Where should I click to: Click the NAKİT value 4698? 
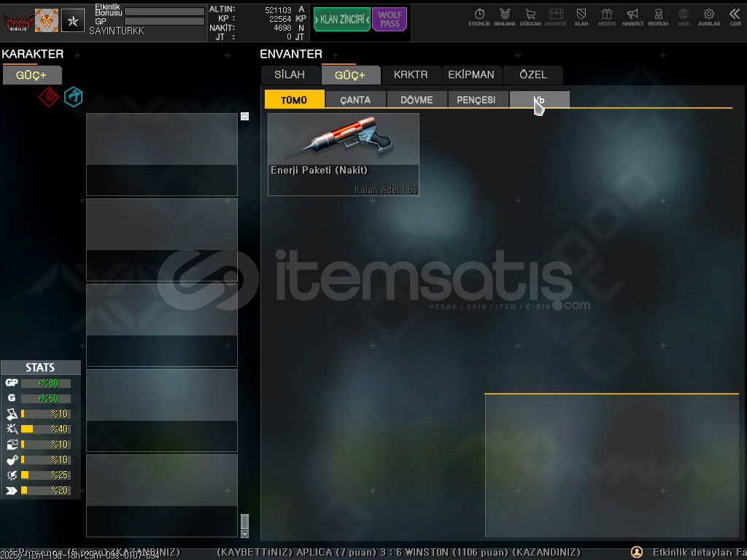pyautogui.click(x=282, y=28)
